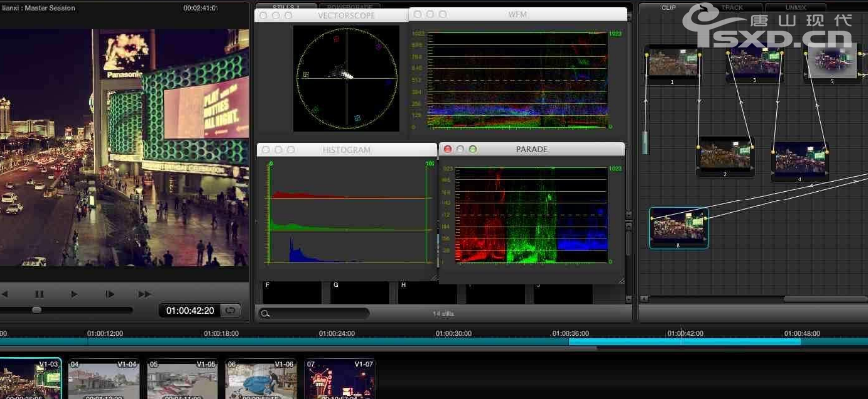Image resolution: width=868 pixels, height=399 pixels.
Task: Click the stills search field
Action: [314, 314]
